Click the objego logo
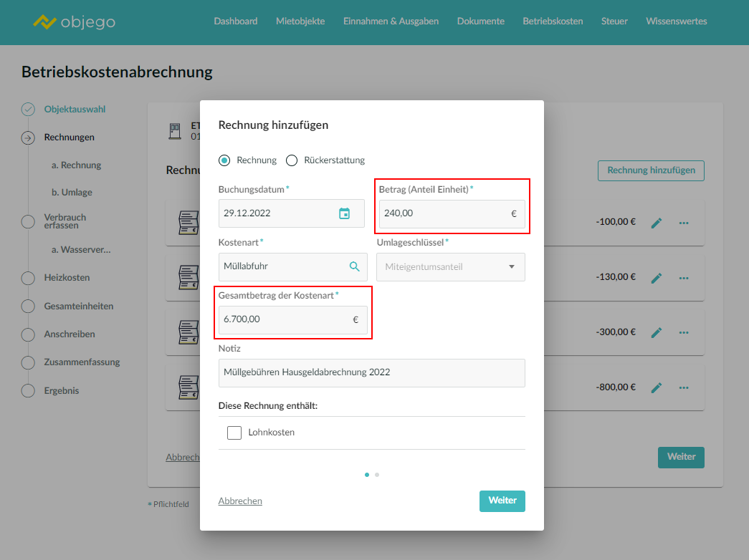Image resolution: width=749 pixels, height=560 pixels. 74,22
